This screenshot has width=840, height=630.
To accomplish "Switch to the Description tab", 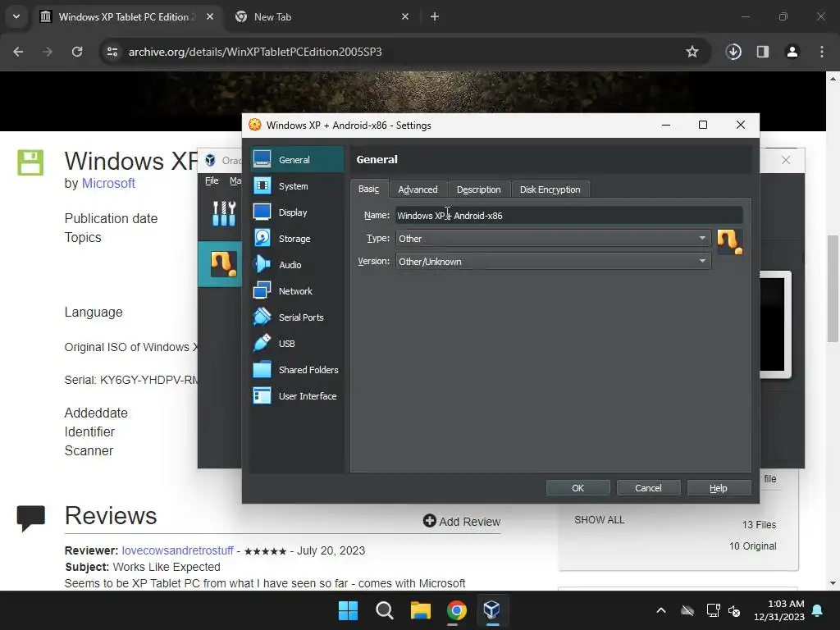I will (x=479, y=189).
